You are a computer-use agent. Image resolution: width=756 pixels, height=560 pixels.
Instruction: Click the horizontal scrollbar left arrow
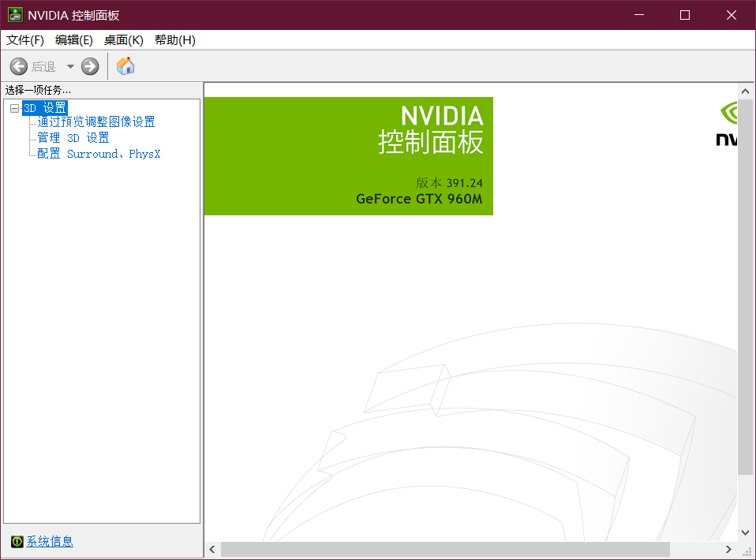click(212, 550)
